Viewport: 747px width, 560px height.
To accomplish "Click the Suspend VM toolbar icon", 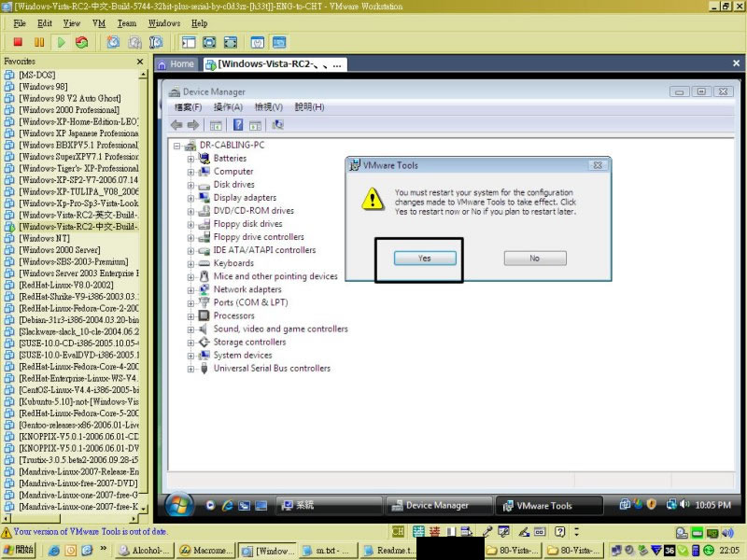I will pos(39,42).
